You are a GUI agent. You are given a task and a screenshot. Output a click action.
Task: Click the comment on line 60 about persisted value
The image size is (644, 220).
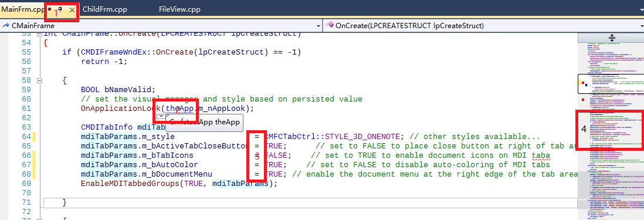pyautogui.click(x=221, y=99)
